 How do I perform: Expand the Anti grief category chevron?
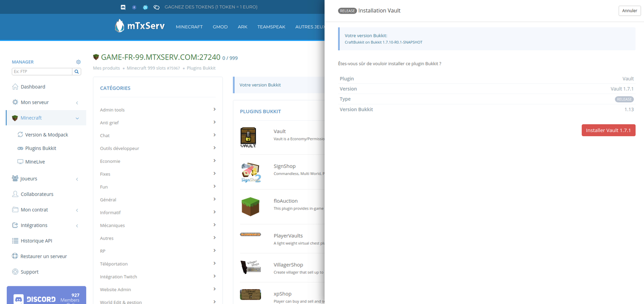pos(215,122)
